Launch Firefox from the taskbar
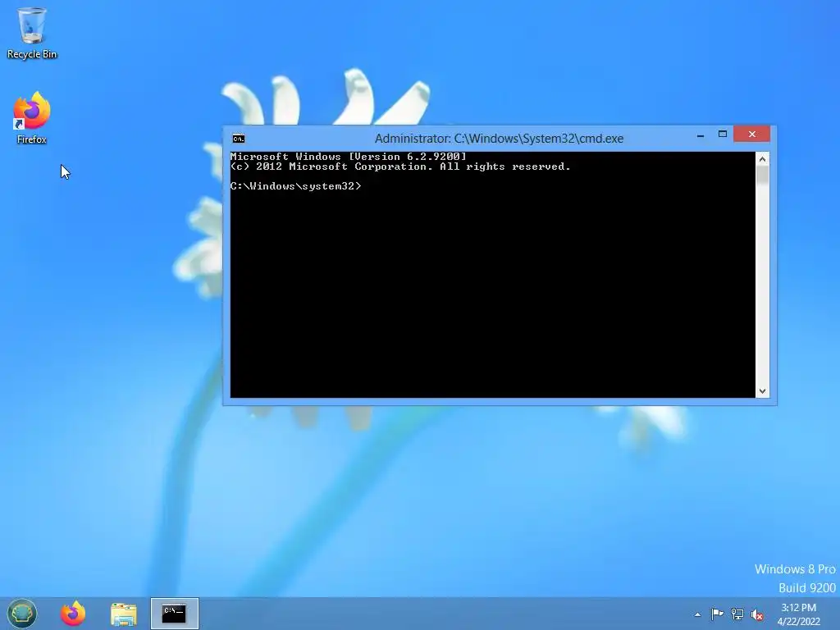 73,614
